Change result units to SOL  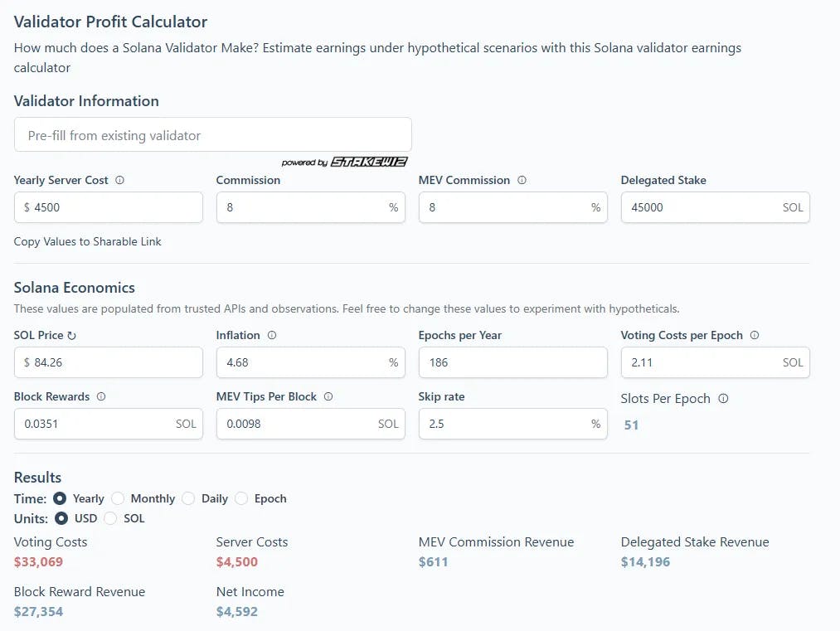(x=110, y=518)
